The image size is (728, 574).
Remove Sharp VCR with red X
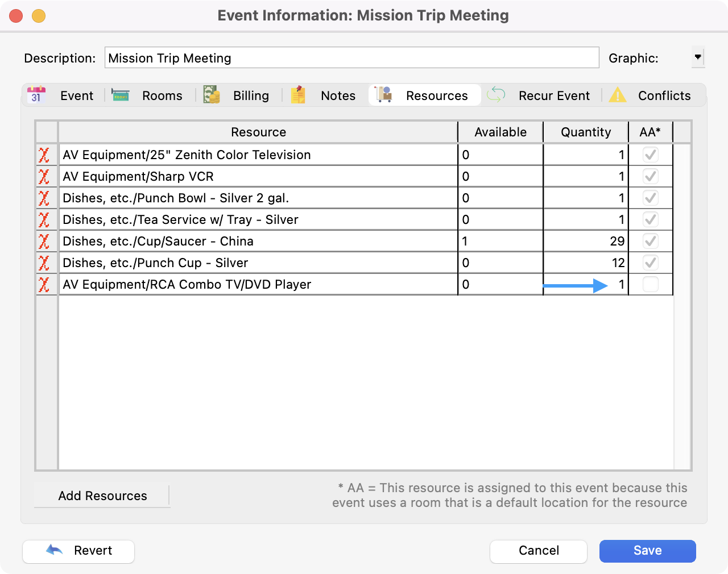pos(44,177)
